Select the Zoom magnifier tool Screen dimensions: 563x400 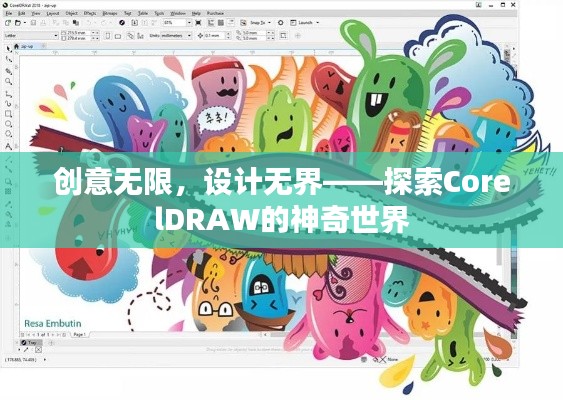click(9, 82)
